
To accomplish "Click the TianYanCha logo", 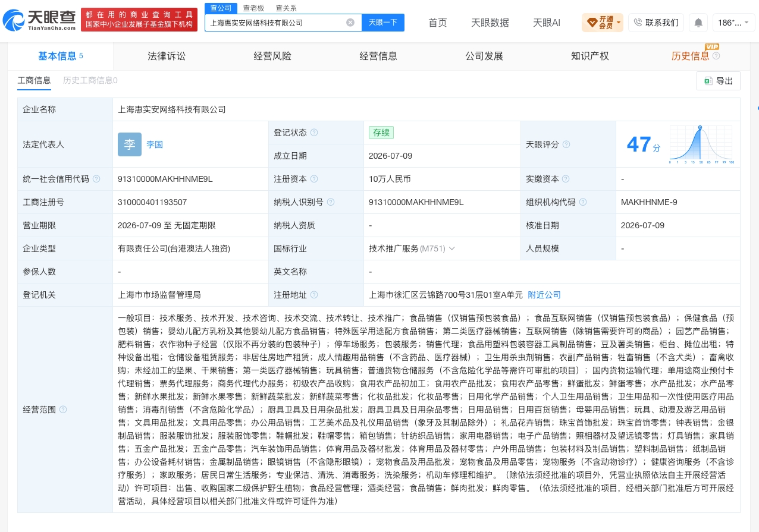I will click(39, 20).
